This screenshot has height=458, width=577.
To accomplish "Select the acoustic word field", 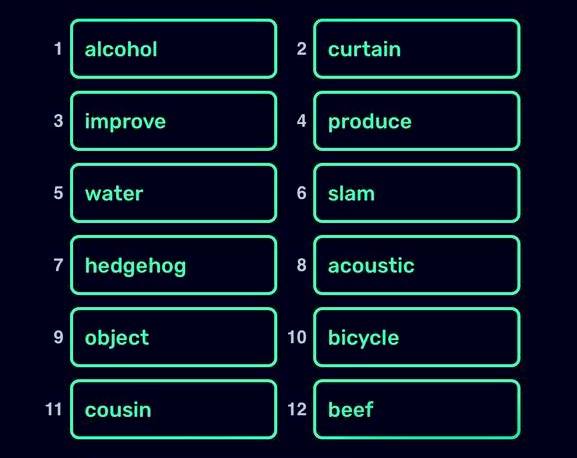I will 417,265.
